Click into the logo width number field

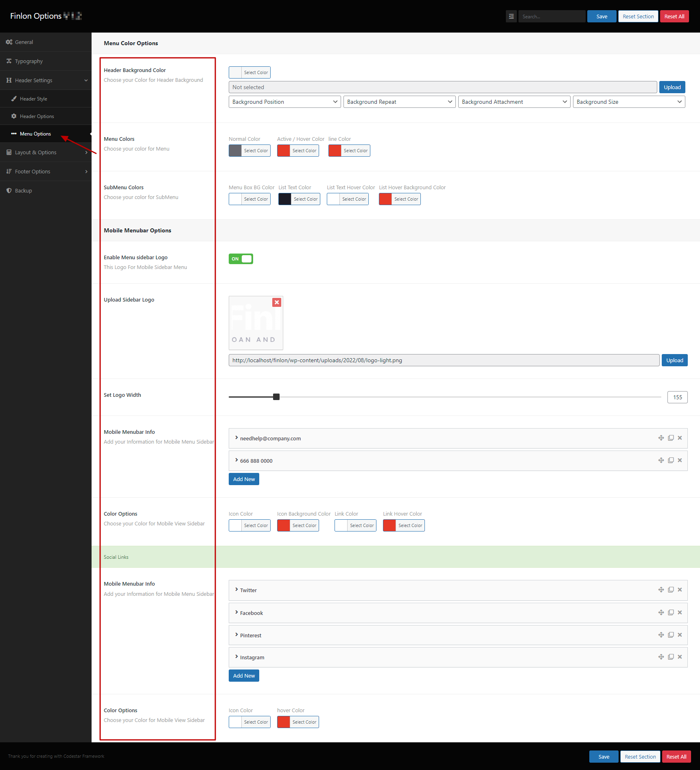tap(677, 397)
